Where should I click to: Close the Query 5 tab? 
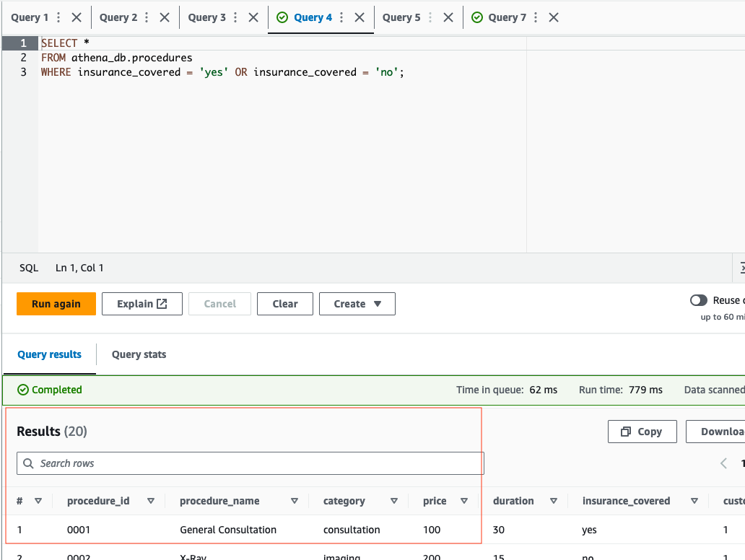(x=448, y=17)
